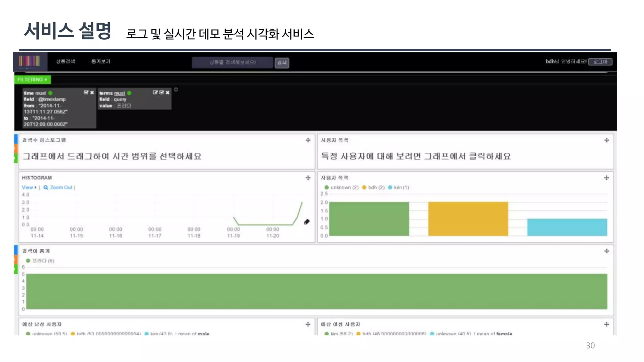Click Zoom Out on the histogram

(58, 187)
